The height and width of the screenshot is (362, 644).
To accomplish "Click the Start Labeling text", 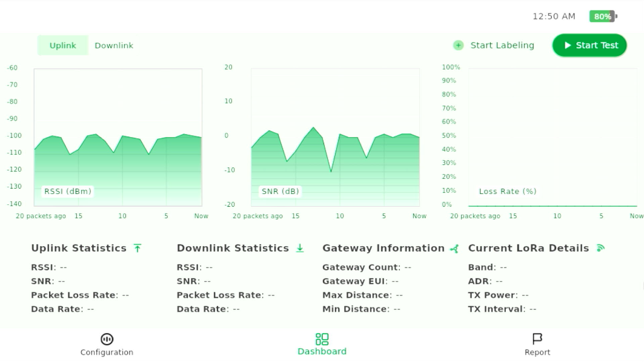I will pos(502,45).
